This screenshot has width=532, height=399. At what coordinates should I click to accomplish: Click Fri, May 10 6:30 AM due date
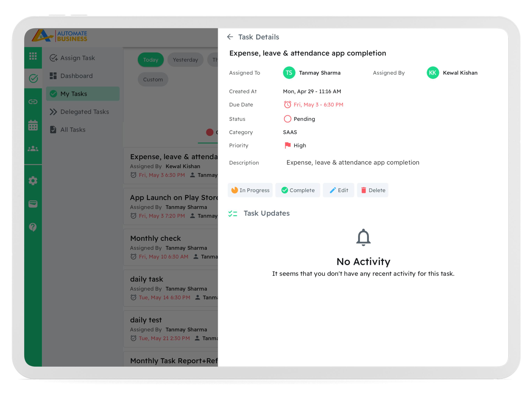pyautogui.click(x=164, y=257)
